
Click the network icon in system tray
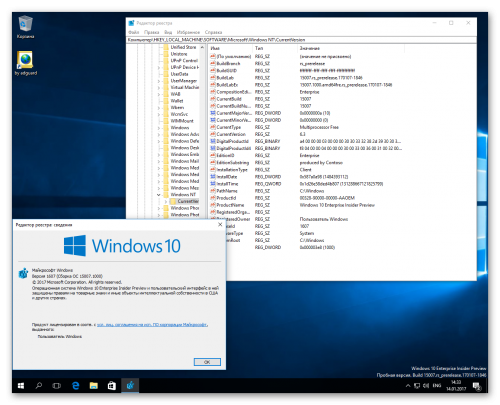pyautogui.click(x=417, y=386)
